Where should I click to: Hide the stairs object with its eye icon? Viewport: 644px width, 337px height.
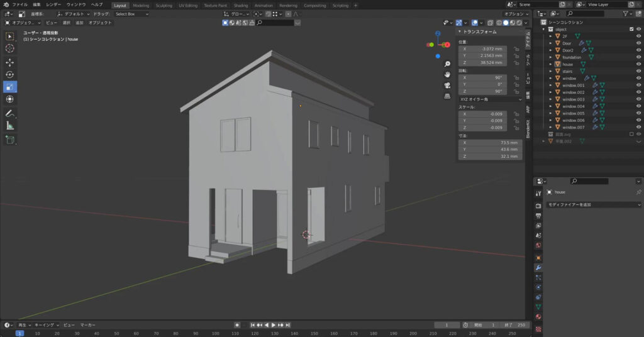click(639, 71)
